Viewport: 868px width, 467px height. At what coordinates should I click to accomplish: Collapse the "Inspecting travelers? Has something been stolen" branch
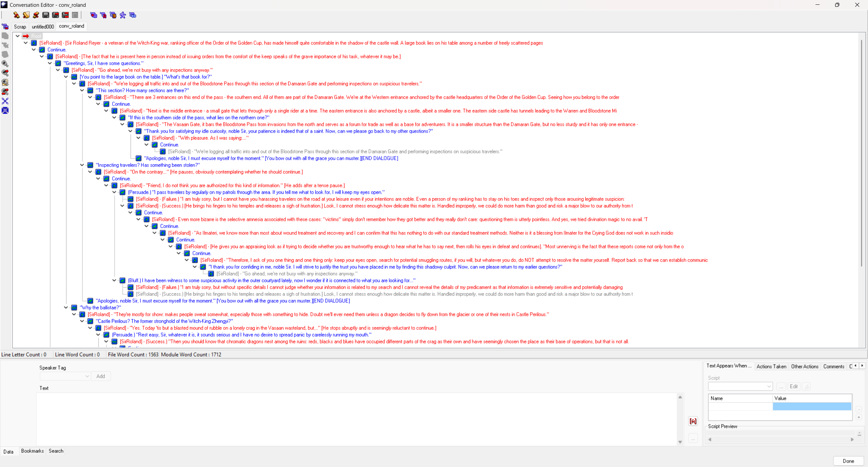pyautogui.click(x=82, y=165)
